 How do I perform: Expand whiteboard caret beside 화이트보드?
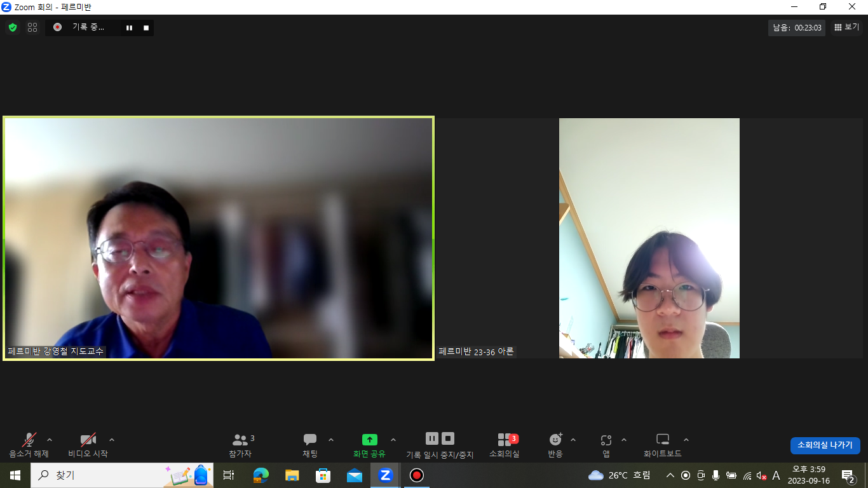(686, 440)
